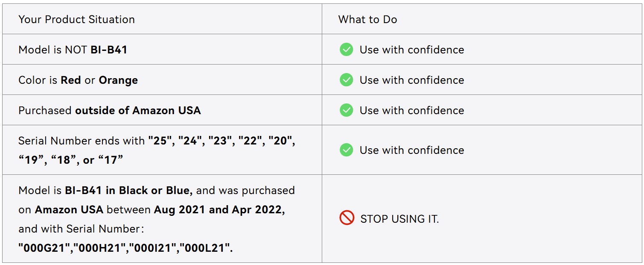Viewport: 644px width, 265px height.
Task: Click the bold 'Red' color word
Action: 70,80
